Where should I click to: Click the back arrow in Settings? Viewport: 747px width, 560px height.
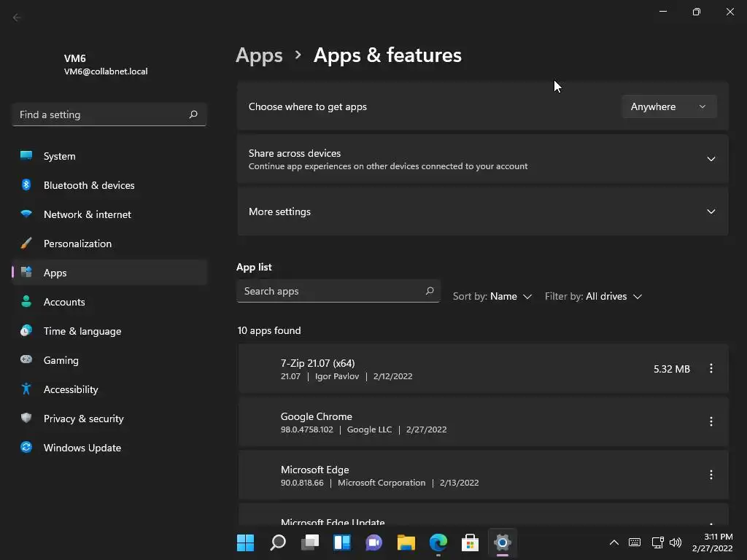[x=17, y=17]
